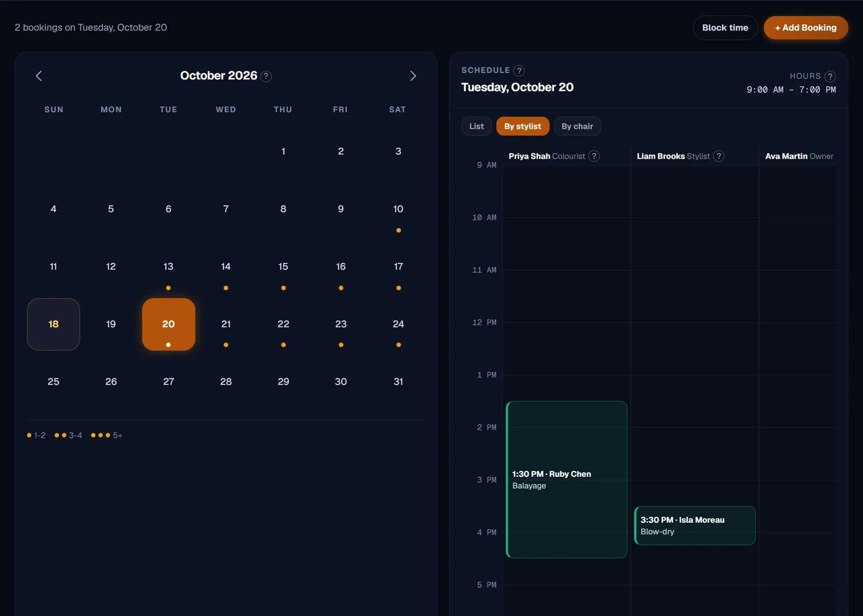The width and height of the screenshot is (863, 616).
Task: Choose October 4 on the calendar
Action: click(53, 209)
